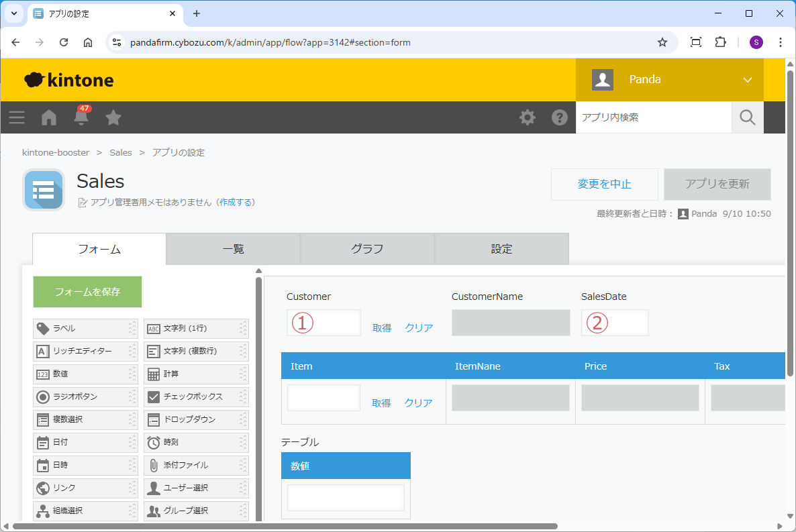Click the help question mark icon
This screenshot has width=796, height=532.
[x=560, y=117]
